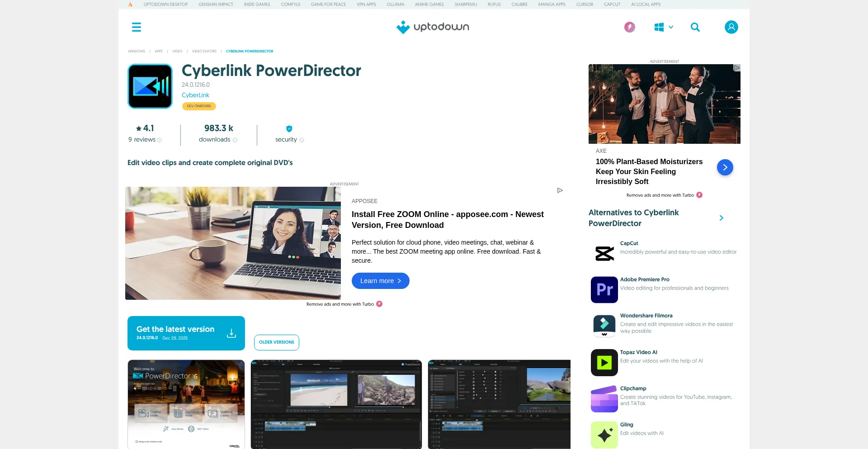868x449 pixels.
Task: Open Cursor in top bar
Action: pyautogui.click(x=585, y=5)
